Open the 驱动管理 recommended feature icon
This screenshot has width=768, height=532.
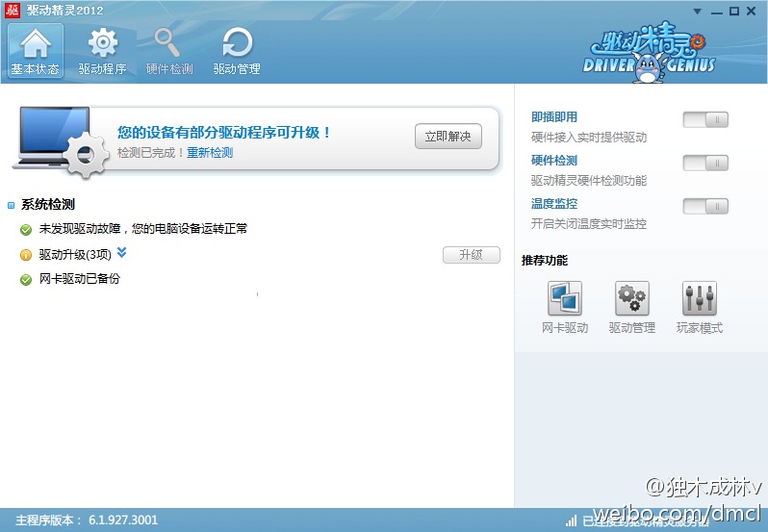[x=632, y=298]
